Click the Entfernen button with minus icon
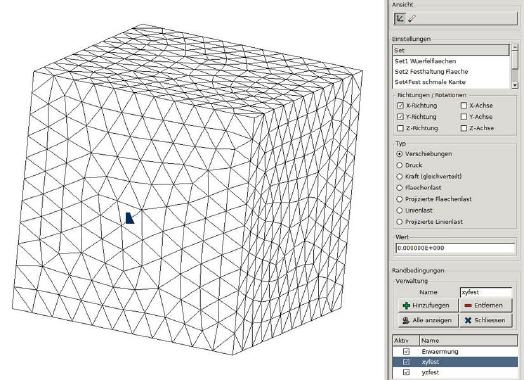The width and height of the screenshot is (524, 380). [486, 305]
